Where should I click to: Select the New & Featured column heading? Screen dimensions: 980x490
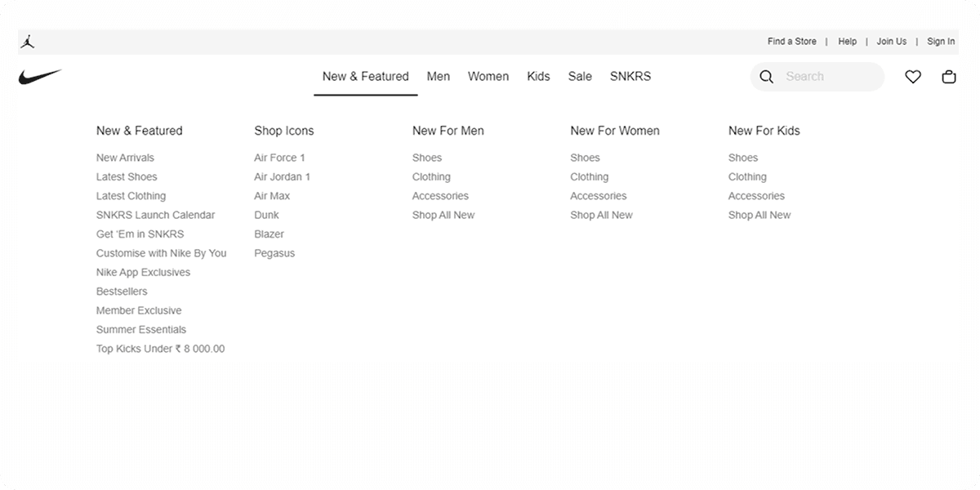pyautogui.click(x=140, y=131)
